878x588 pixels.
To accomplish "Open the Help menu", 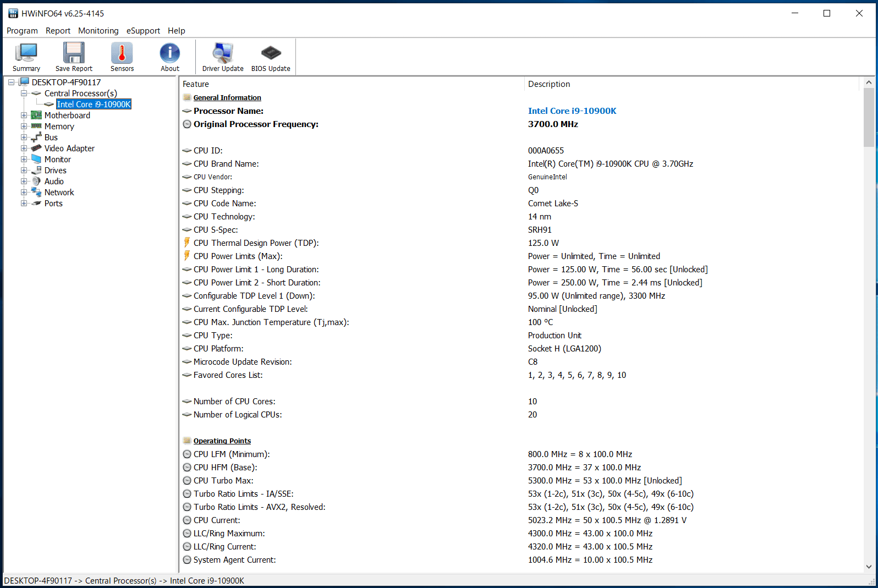I will (176, 31).
